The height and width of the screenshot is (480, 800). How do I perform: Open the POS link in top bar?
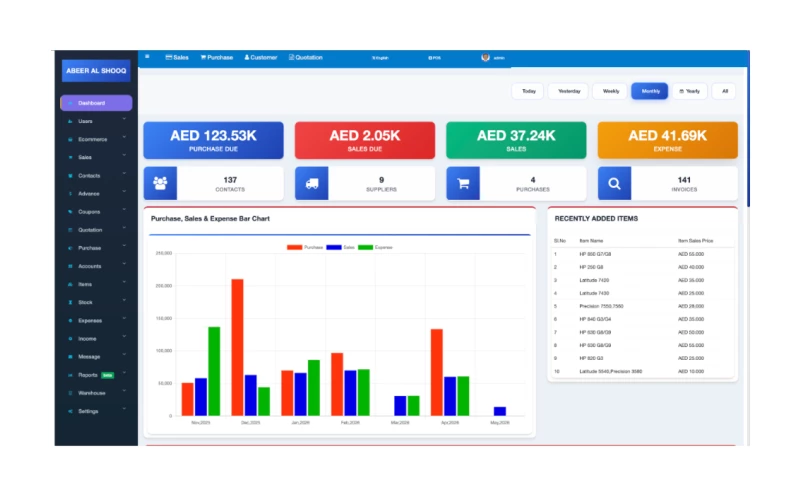tap(434, 58)
